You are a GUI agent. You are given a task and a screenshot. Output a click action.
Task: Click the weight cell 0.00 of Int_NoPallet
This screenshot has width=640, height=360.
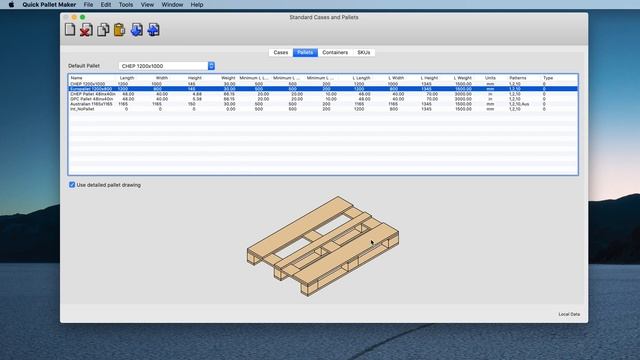click(x=231, y=109)
